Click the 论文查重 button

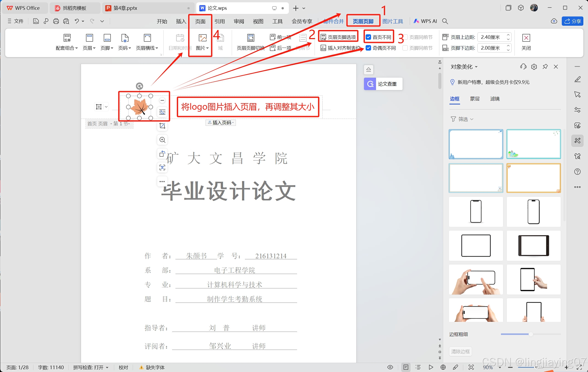click(x=383, y=84)
